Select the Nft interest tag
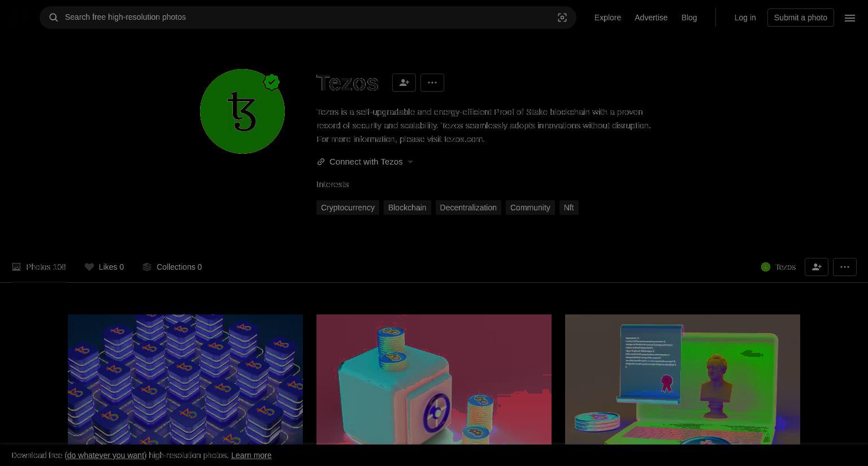Screen dimensions: 868x466 click(568, 208)
